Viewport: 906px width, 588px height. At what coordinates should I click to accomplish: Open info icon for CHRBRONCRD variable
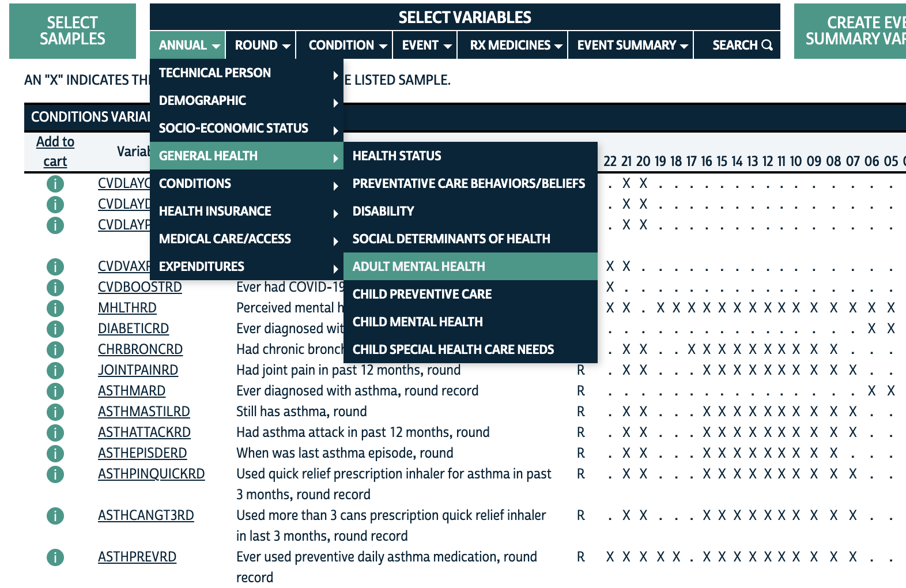(x=55, y=349)
